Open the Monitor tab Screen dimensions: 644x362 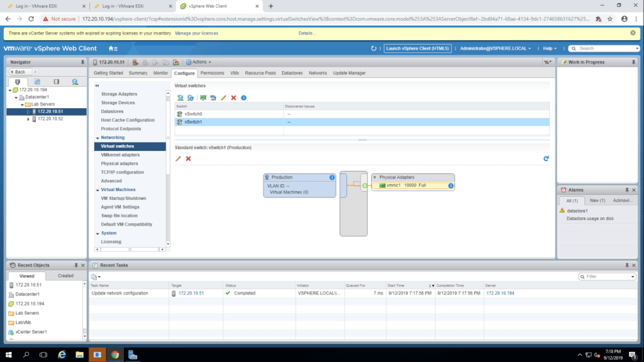click(160, 73)
